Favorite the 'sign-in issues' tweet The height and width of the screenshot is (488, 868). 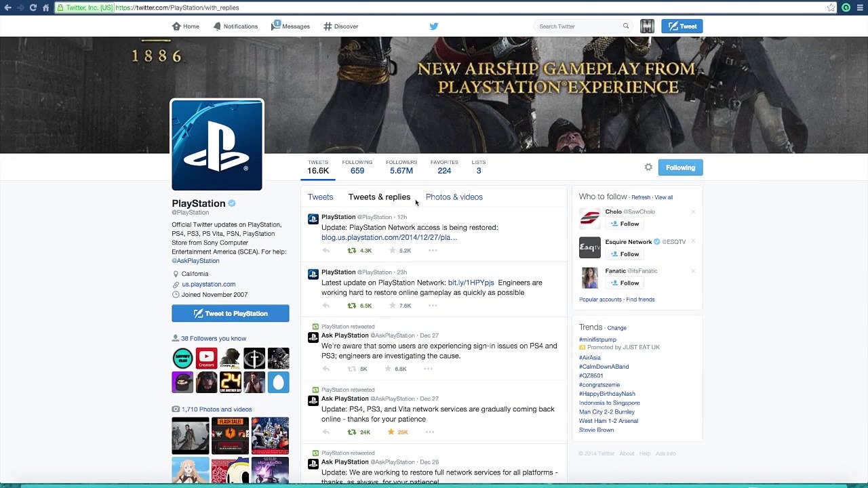pyautogui.click(x=388, y=369)
